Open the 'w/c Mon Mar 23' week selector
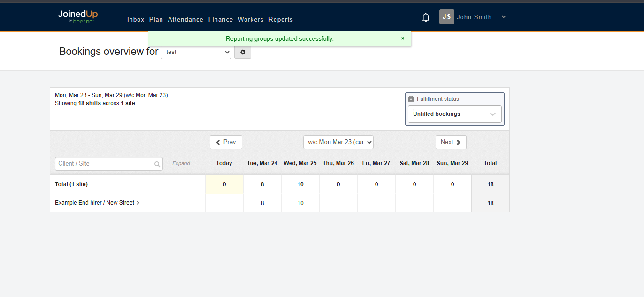This screenshot has width=644, height=297. (338, 142)
